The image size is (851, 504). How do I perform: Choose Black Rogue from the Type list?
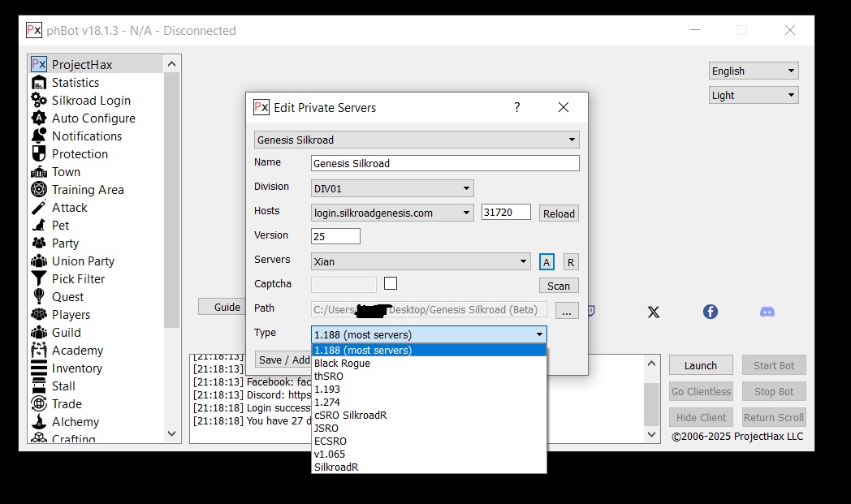(x=342, y=364)
